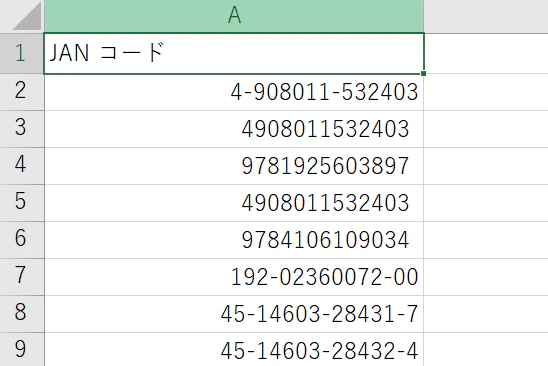
Task: Click row 3 cell 4908011532403
Action: coord(234,129)
